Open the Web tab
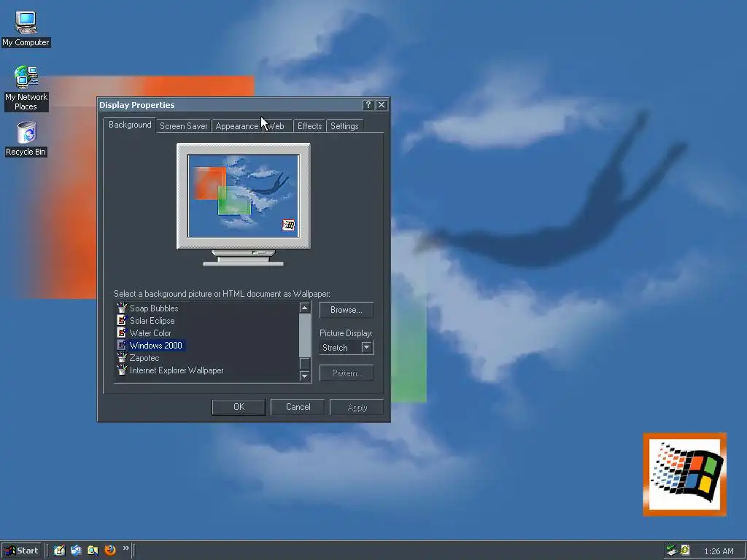747x560 pixels. point(276,126)
